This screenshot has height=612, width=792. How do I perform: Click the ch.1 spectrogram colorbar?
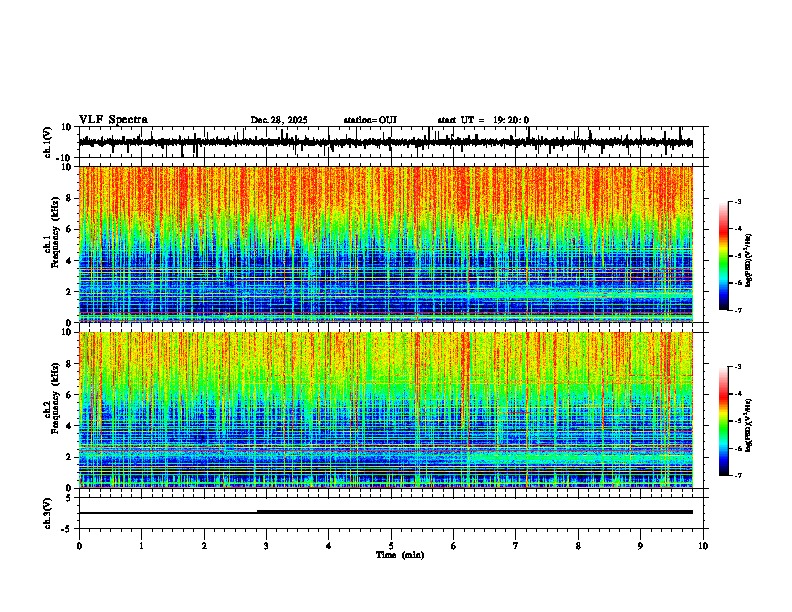point(724,256)
